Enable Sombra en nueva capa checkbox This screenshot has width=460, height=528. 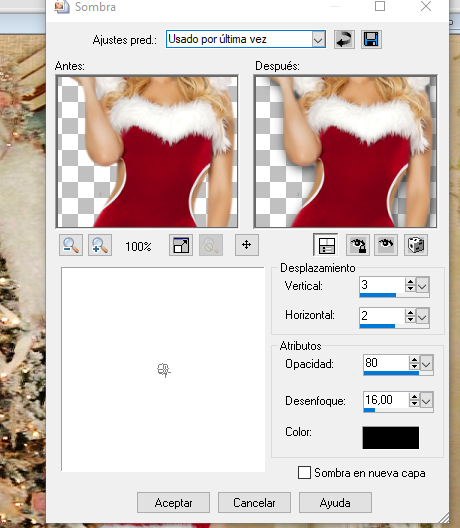click(x=304, y=472)
